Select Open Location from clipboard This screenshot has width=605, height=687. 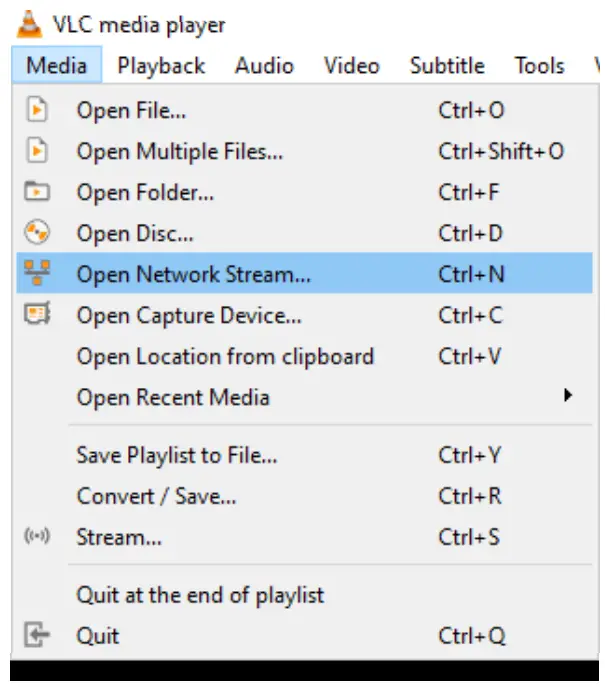pos(225,356)
